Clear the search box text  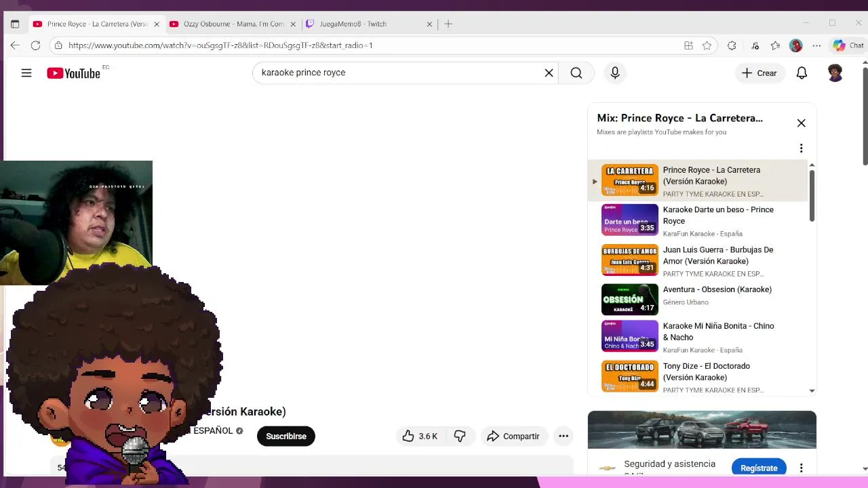click(x=549, y=73)
